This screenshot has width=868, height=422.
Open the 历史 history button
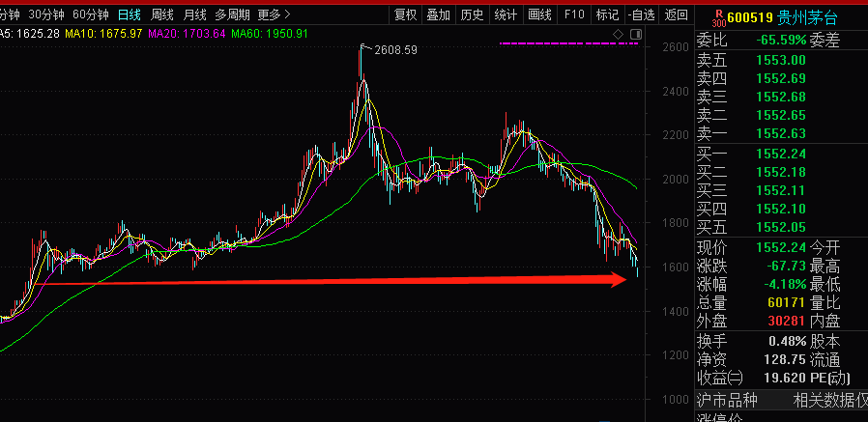coord(472,14)
